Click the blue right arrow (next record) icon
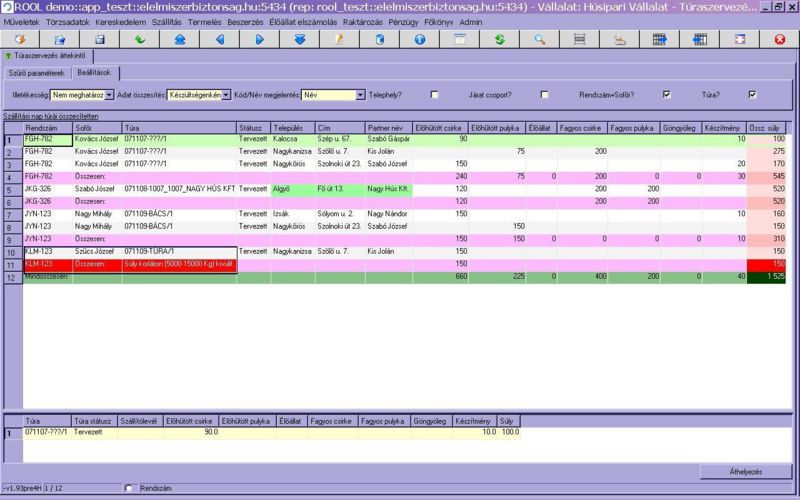 click(x=259, y=39)
